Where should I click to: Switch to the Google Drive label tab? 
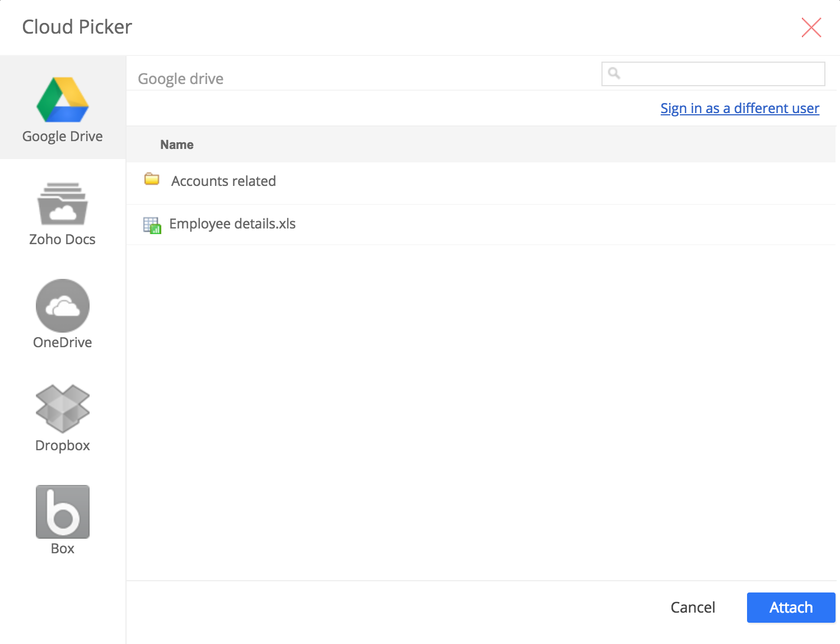(x=63, y=137)
